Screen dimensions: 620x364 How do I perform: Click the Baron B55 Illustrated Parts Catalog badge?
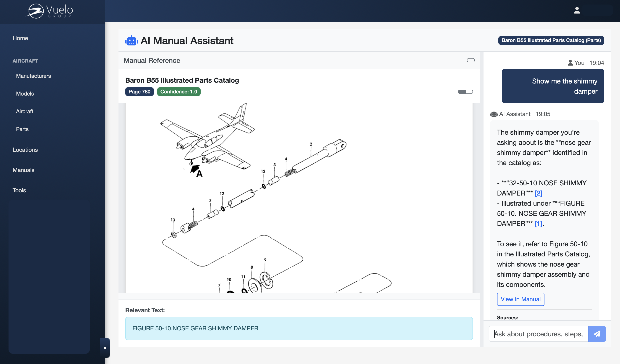551,40
